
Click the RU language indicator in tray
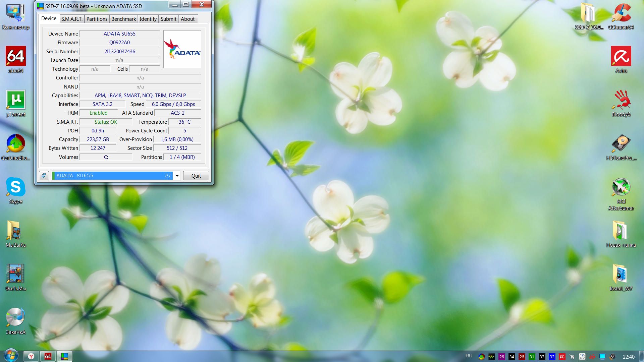(469, 356)
